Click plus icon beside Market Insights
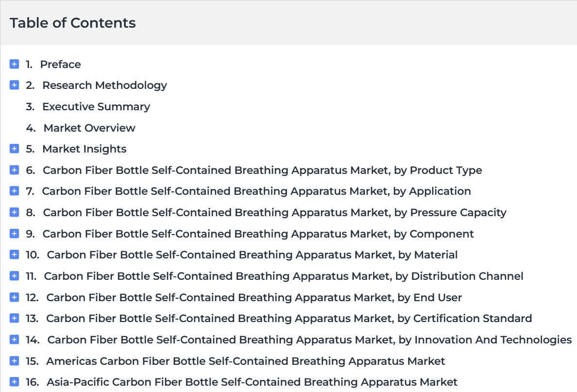577x392 pixels. [14, 149]
